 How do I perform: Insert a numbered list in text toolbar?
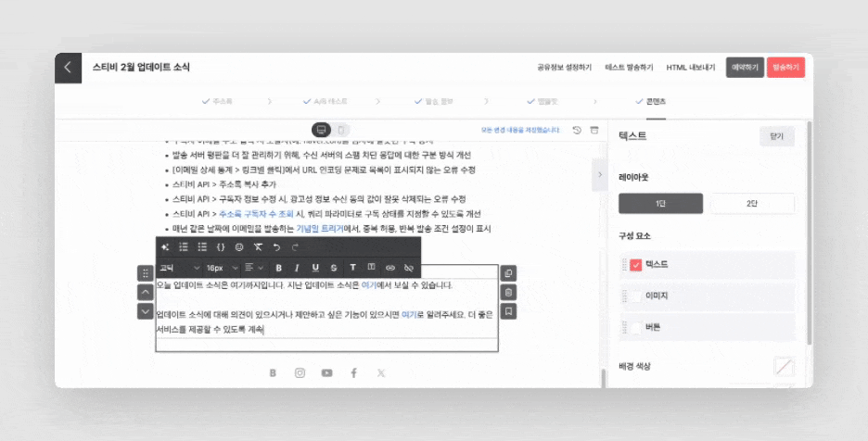[x=184, y=247]
